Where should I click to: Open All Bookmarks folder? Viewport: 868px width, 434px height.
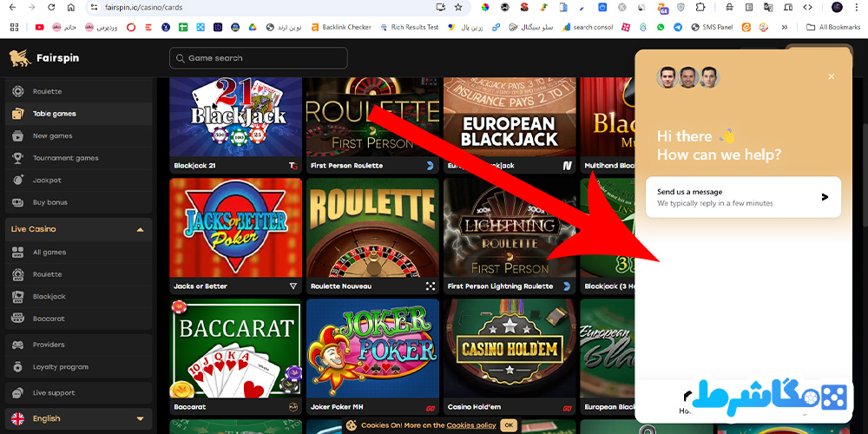833,27
